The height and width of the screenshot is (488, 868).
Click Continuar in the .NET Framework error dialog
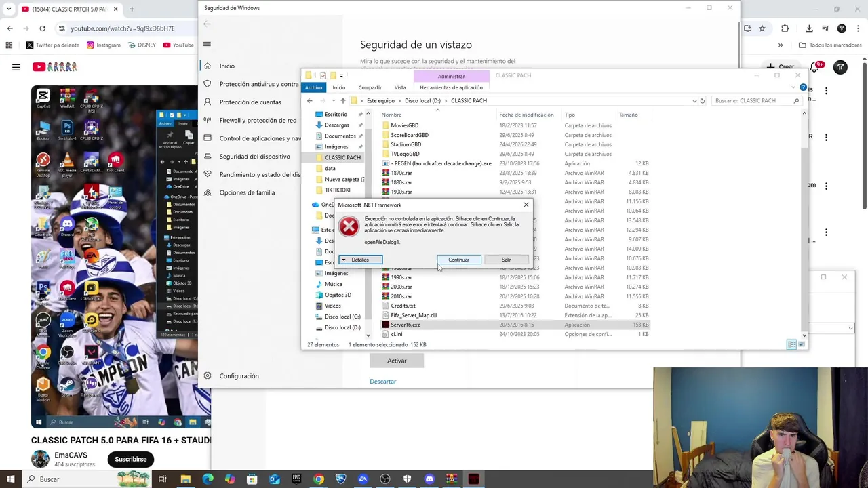[x=458, y=260]
